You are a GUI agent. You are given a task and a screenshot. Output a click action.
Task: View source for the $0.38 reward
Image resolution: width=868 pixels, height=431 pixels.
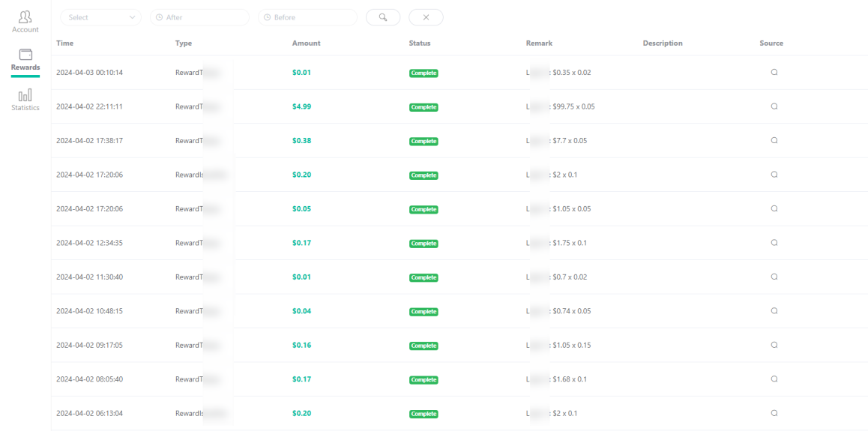pos(774,140)
